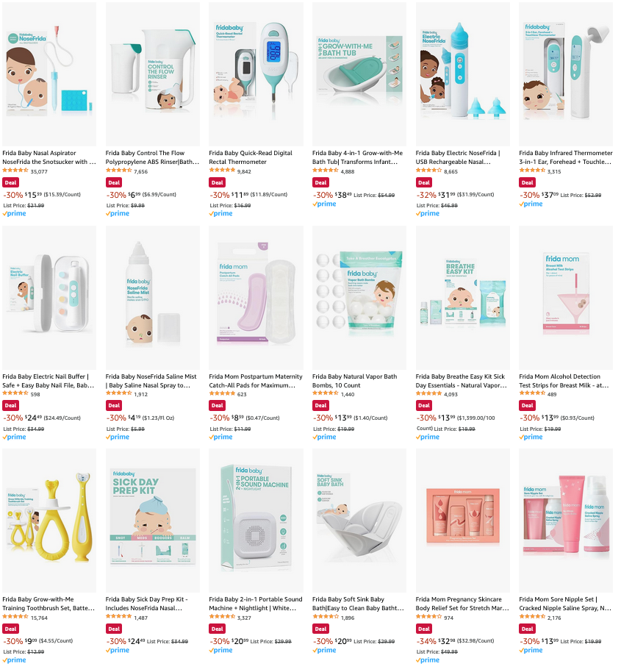Click Prime logo under Sore Nipple Set
The image size is (621, 672).
531,650
